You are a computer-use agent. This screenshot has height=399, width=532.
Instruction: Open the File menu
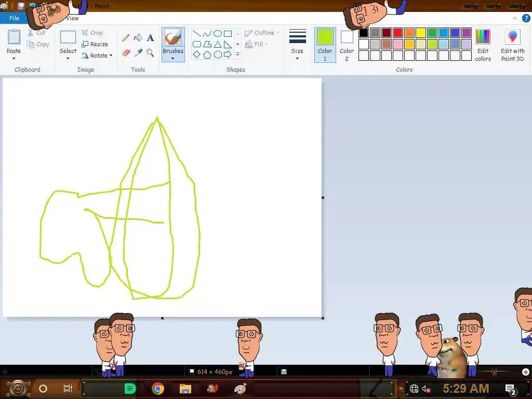point(14,18)
